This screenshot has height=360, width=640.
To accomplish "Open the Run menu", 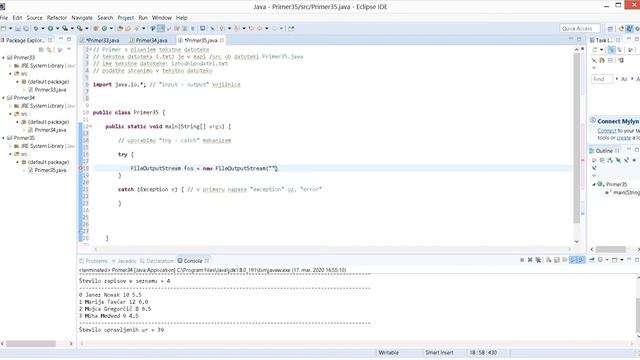I will coord(143,18).
